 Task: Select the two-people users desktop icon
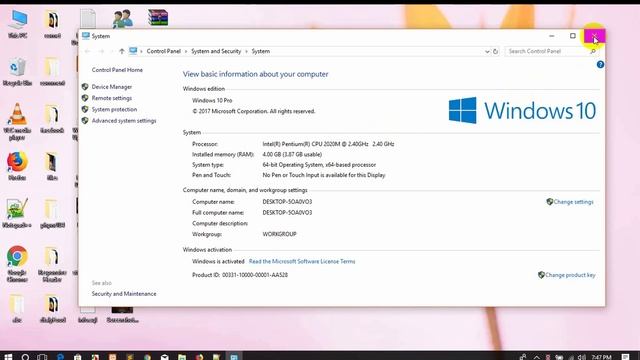click(122, 18)
